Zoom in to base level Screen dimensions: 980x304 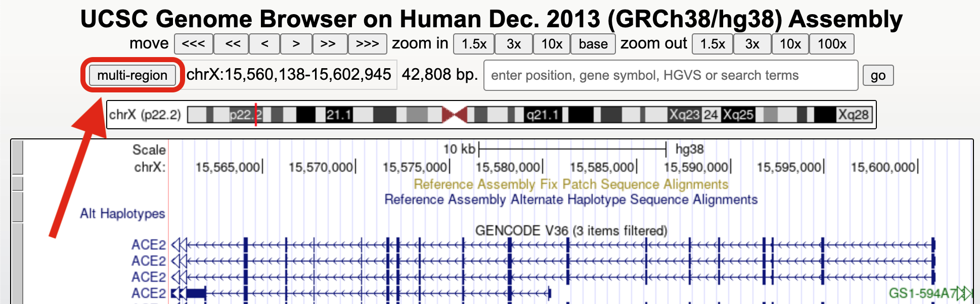[593, 44]
